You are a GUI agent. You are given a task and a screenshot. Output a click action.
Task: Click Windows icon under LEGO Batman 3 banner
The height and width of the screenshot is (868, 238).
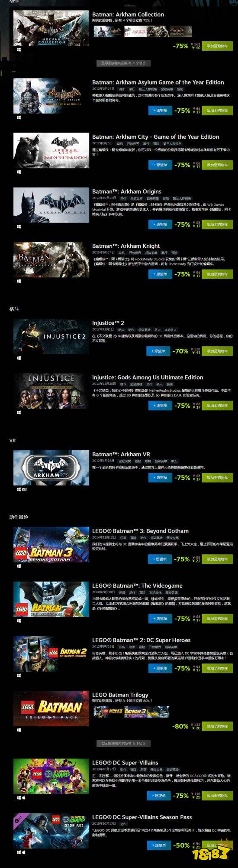[x=19, y=566]
